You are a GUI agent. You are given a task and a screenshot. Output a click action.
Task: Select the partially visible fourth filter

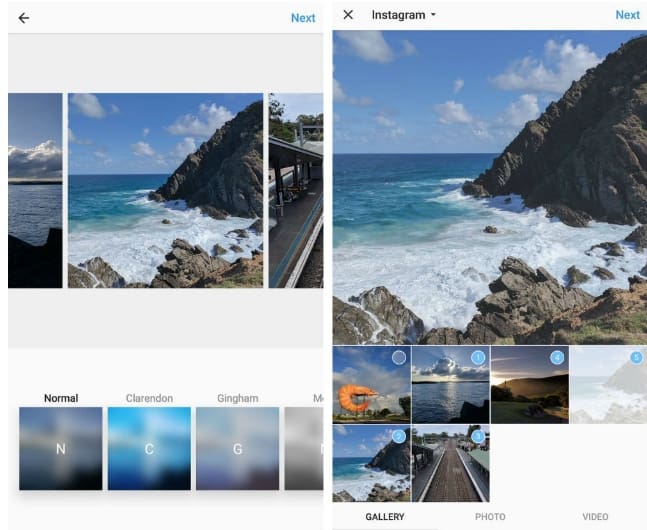[x=304, y=448]
